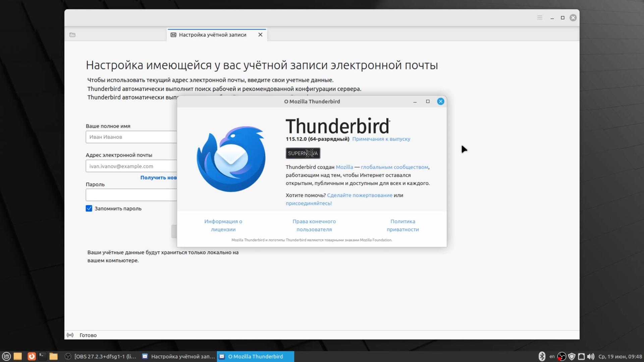Image resolution: width=644 pixels, height=362 pixels.
Task: Toggle the Запомнить пароль checkbox
Action: click(89, 208)
